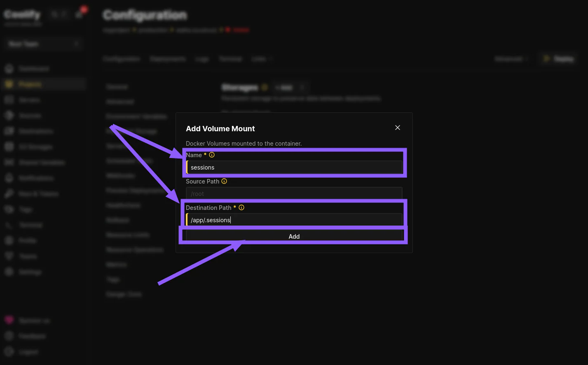Expand the Advanced dropdown menu

click(x=511, y=59)
